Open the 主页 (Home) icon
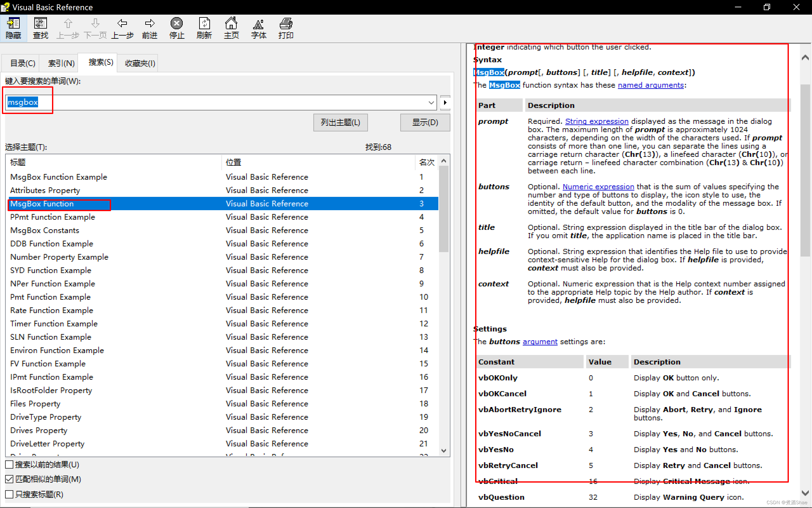This screenshot has height=508, width=812. 232,28
